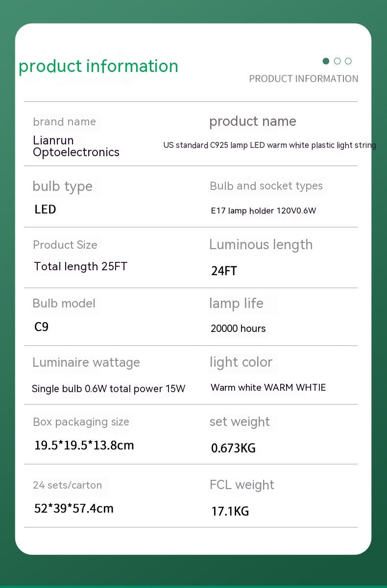Click the 'Total length 25FT' value
The image size is (387, 588).
80,267
